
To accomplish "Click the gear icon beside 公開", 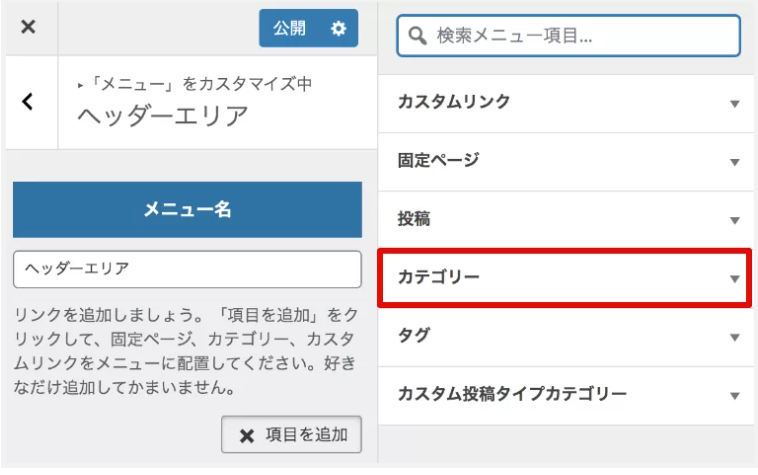I will point(338,29).
